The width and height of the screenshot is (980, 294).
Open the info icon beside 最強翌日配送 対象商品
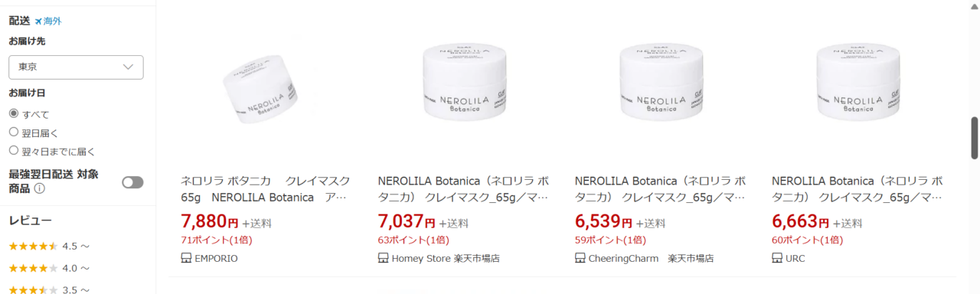click(39, 189)
